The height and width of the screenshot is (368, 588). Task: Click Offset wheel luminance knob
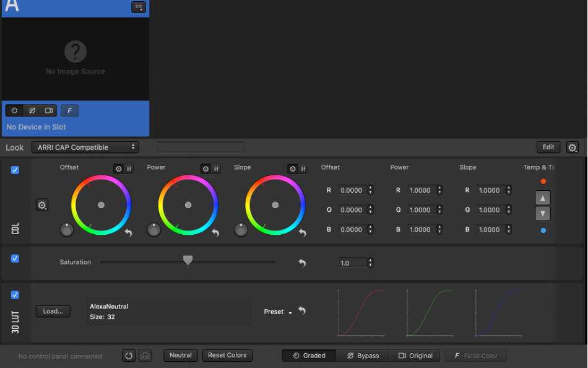(67, 230)
